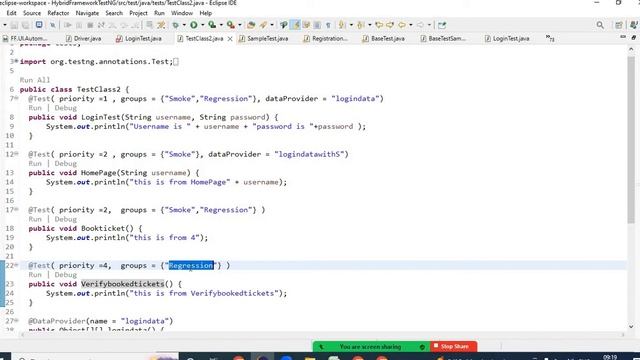Switch to the BaseTest.java tab
The width and height of the screenshot is (640, 360).
pos(383,38)
